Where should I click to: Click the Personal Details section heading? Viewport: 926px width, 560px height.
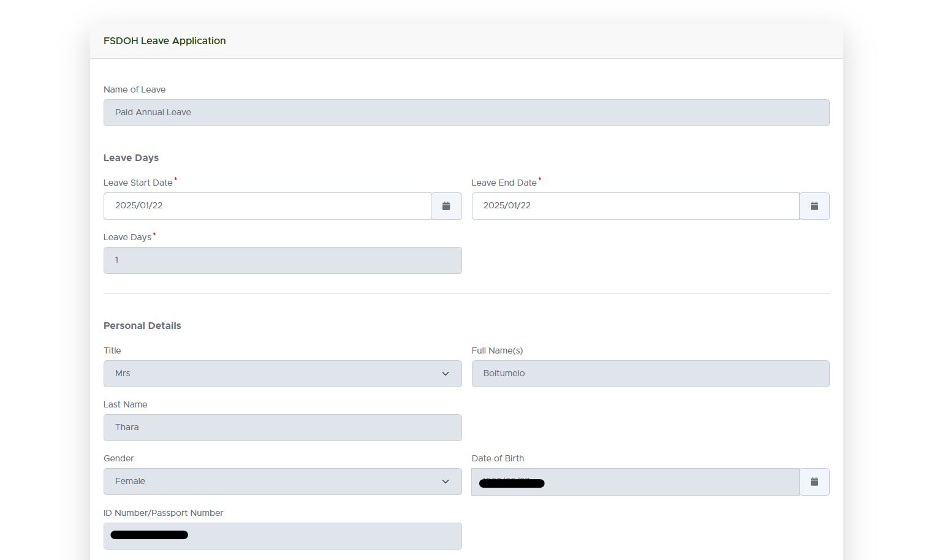(x=142, y=326)
